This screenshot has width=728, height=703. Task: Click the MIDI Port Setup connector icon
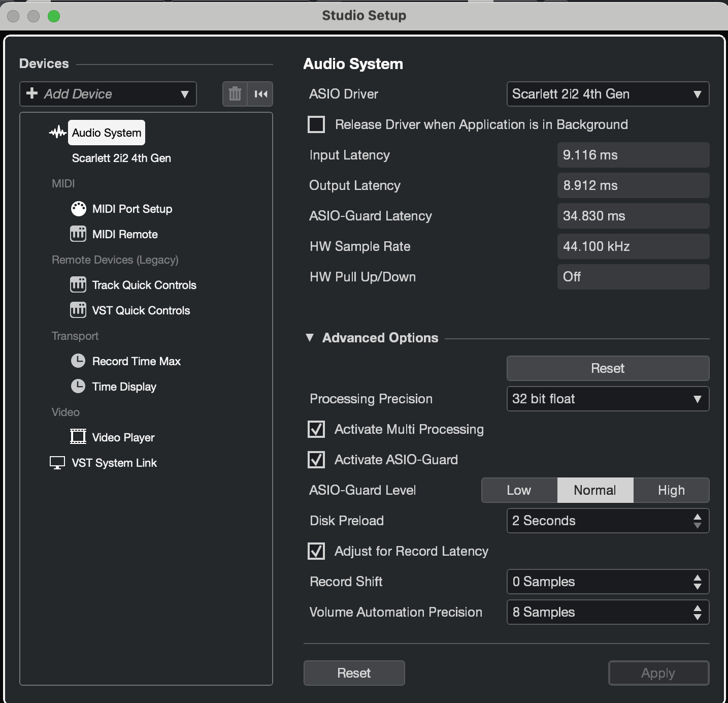[x=78, y=209]
